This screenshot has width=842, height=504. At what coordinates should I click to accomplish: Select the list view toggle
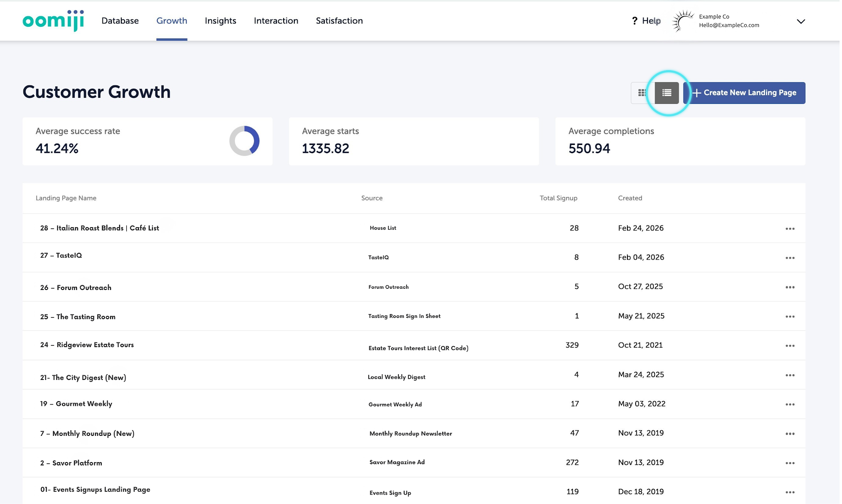coord(666,93)
